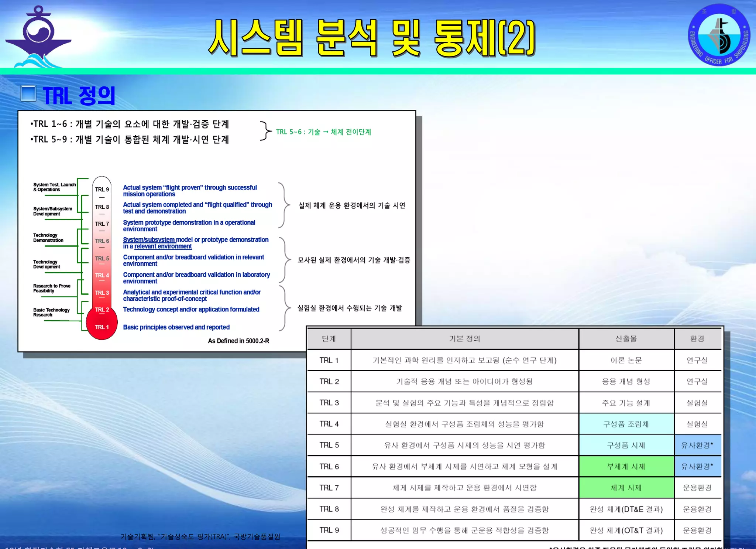Click 실험실 cell in the TRL 4 row

(698, 424)
